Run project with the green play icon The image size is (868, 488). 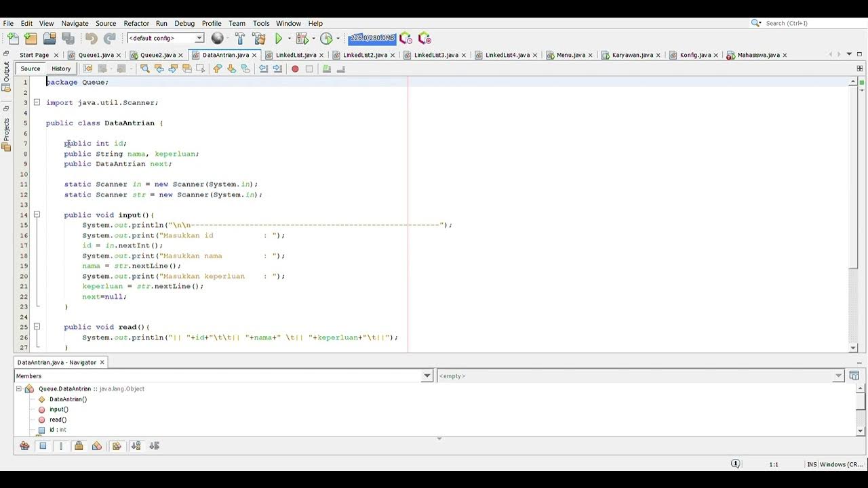click(278, 39)
